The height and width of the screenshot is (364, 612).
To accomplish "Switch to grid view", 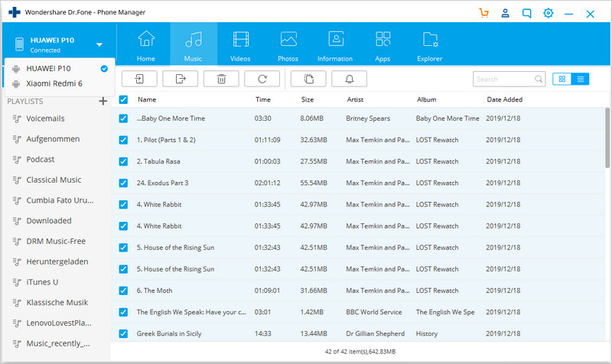I will tap(562, 79).
